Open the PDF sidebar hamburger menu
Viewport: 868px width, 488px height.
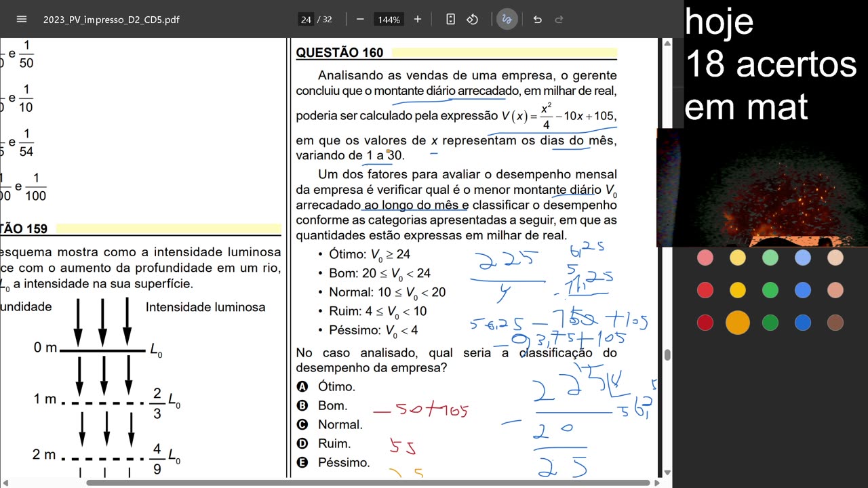click(22, 19)
